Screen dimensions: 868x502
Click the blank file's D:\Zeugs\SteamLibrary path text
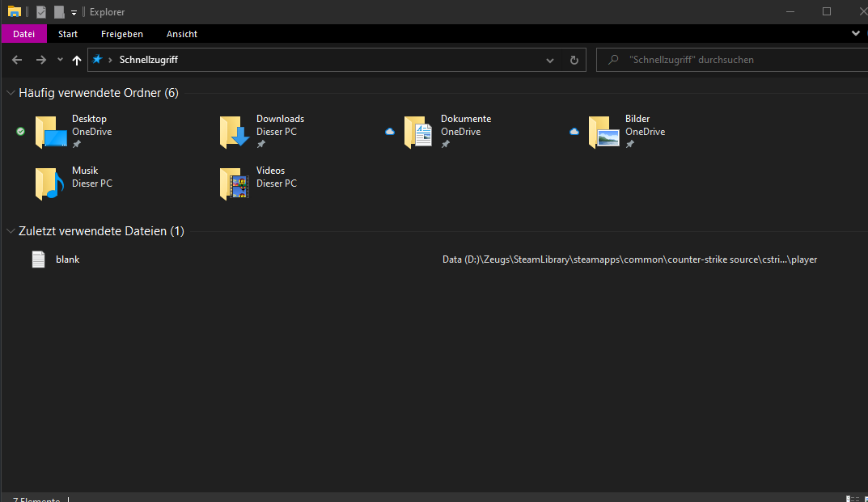(629, 259)
